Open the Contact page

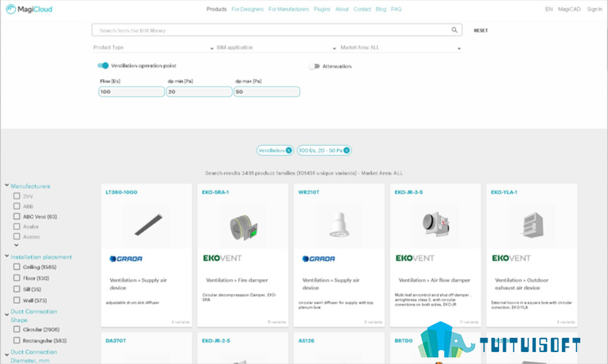coord(362,9)
